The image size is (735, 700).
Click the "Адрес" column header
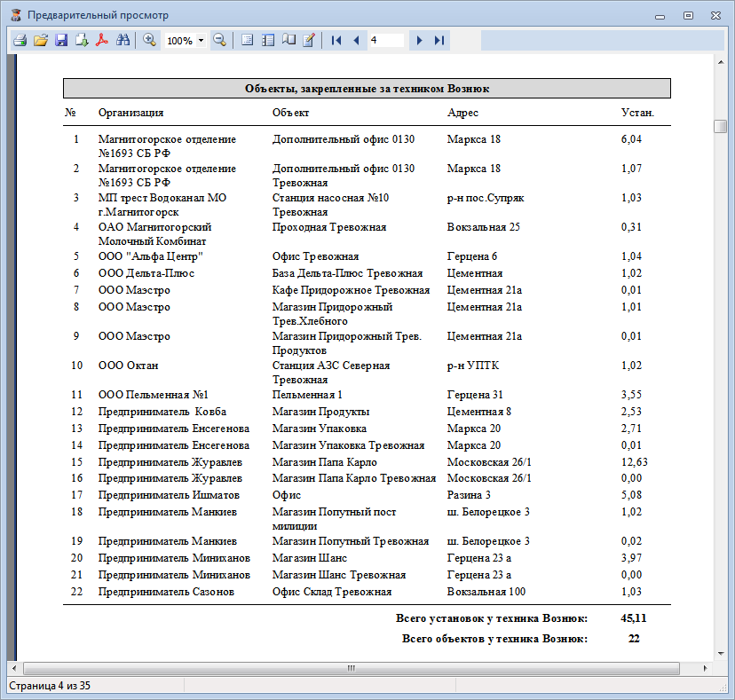(462, 113)
